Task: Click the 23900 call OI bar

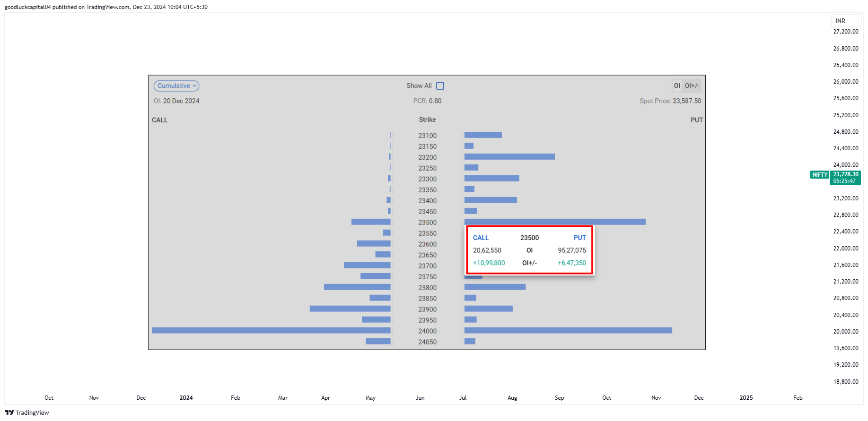Action: (350, 309)
